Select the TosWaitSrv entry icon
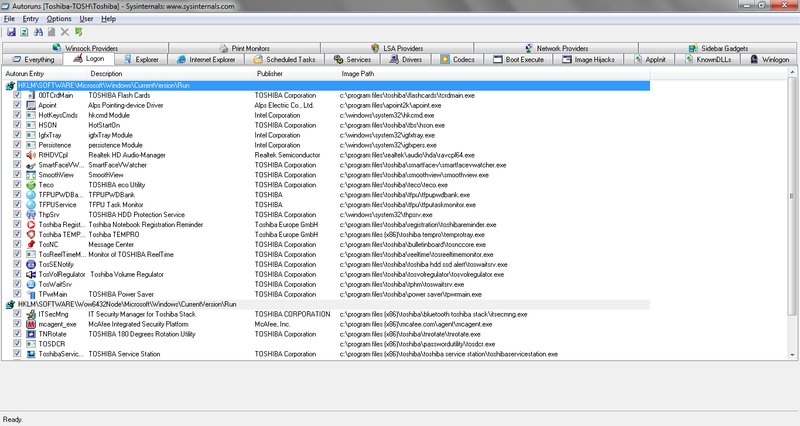800x426 pixels. pyautogui.click(x=31, y=285)
